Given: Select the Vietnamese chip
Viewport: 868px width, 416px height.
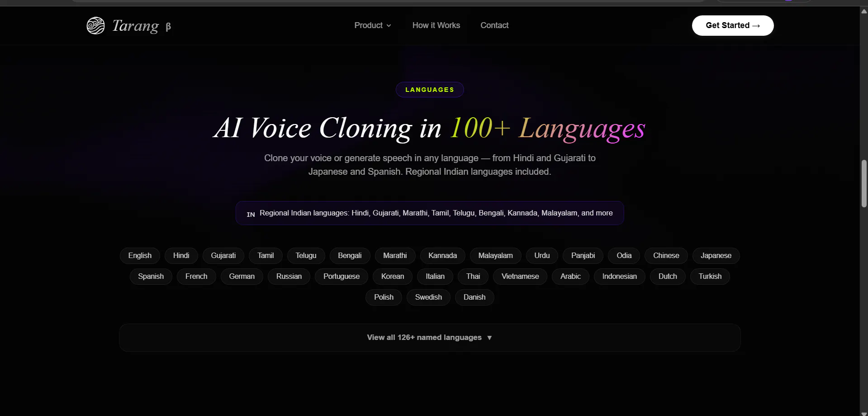Looking at the screenshot, I should tap(520, 277).
